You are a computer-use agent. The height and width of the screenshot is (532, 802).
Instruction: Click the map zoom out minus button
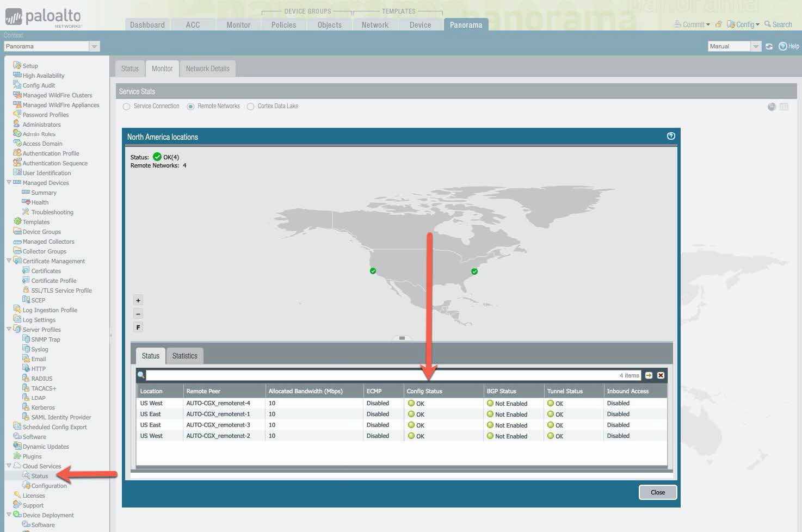(x=138, y=314)
